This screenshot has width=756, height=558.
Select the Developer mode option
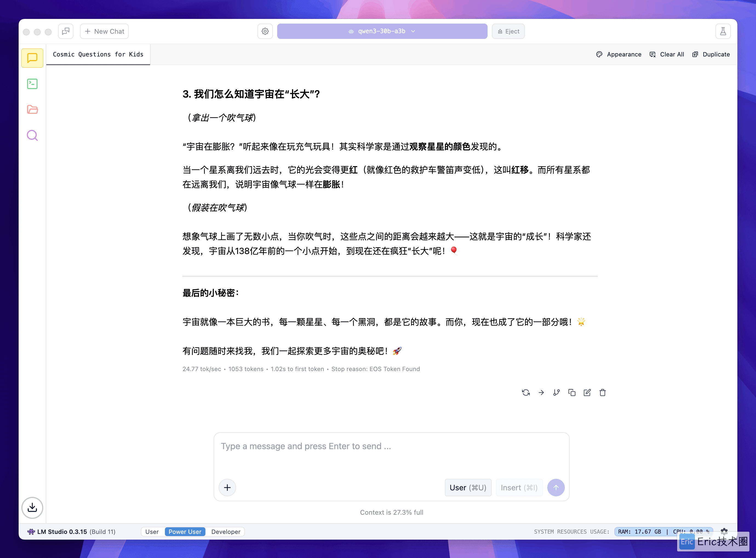(226, 532)
